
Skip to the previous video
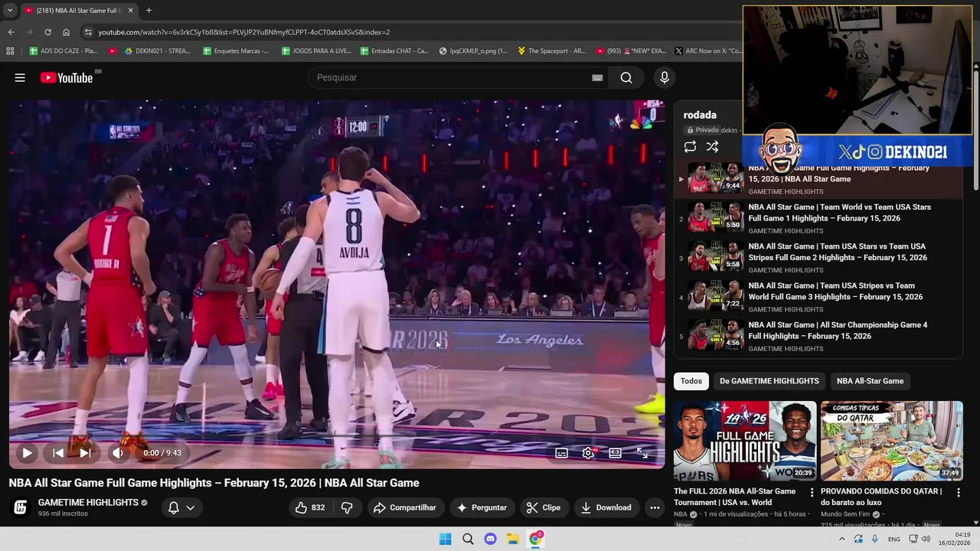point(58,453)
